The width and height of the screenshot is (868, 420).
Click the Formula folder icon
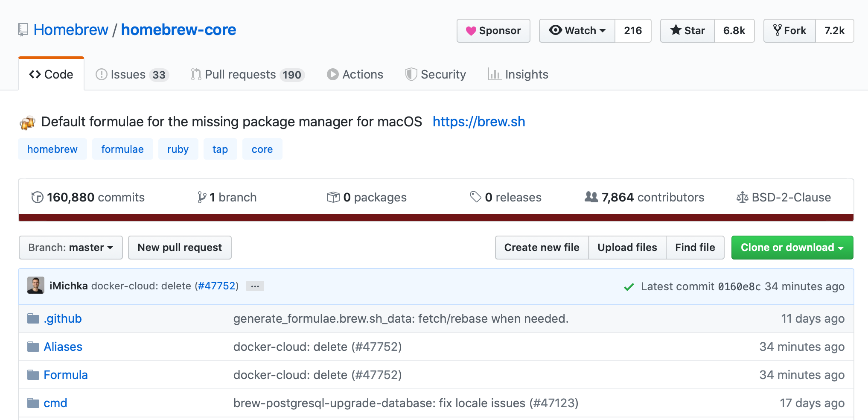[x=33, y=375]
